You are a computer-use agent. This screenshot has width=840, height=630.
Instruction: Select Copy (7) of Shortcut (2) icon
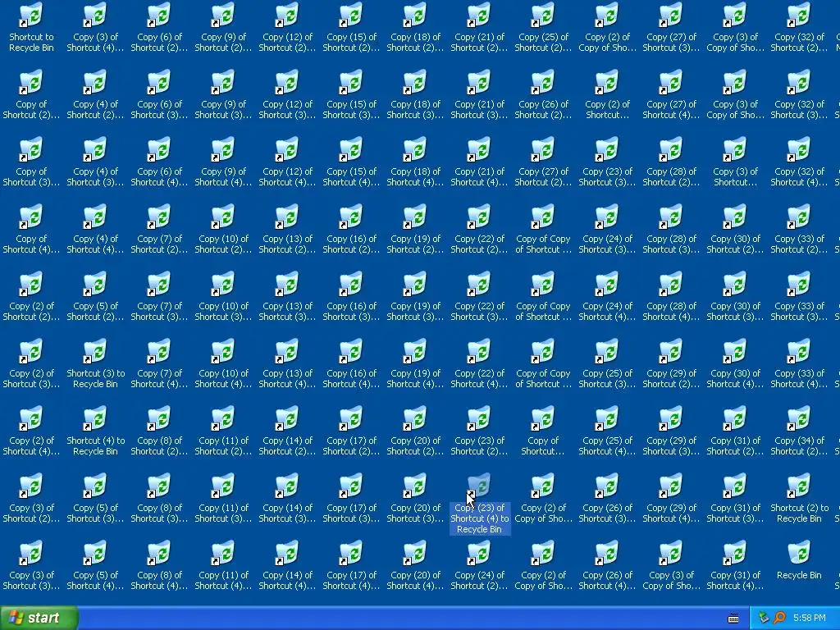click(x=159, y=230)
